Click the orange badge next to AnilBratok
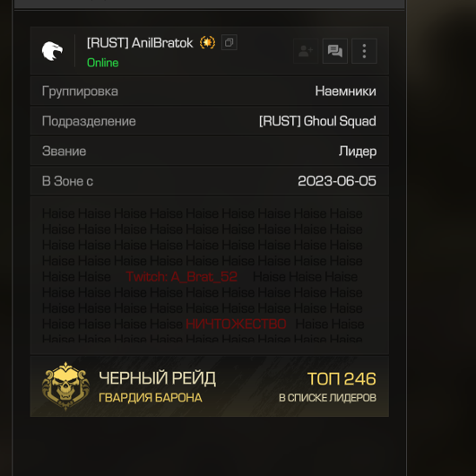 [x=207, y=42]
